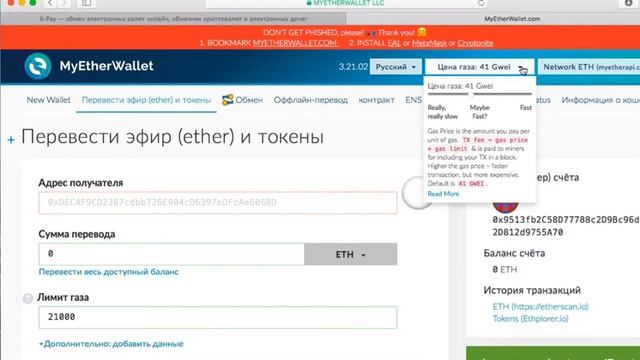Reload the page with refresh icon
The height and width of the screenshot is (360, 640).
pos(481,3)
